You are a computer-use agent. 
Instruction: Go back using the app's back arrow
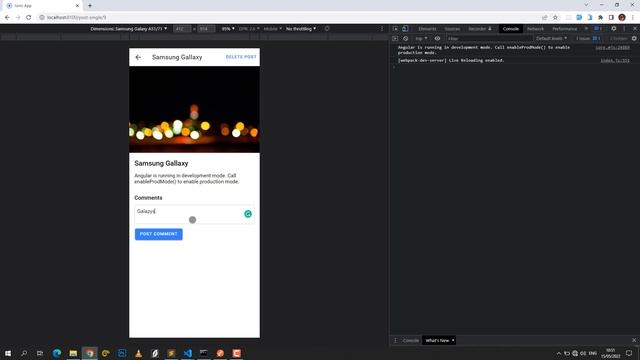pos(138,57)
